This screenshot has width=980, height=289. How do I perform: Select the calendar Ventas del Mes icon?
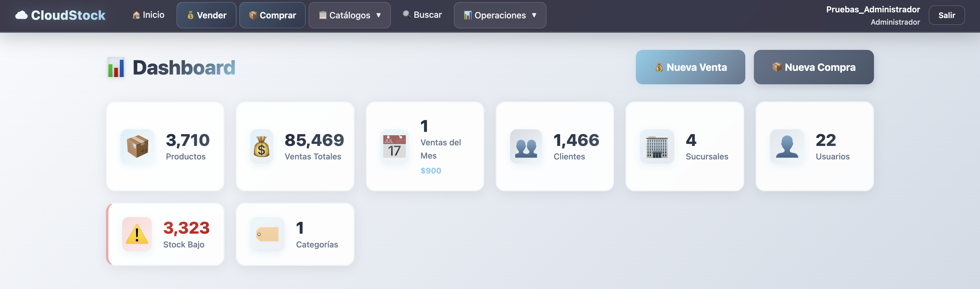tap(395, 147)
